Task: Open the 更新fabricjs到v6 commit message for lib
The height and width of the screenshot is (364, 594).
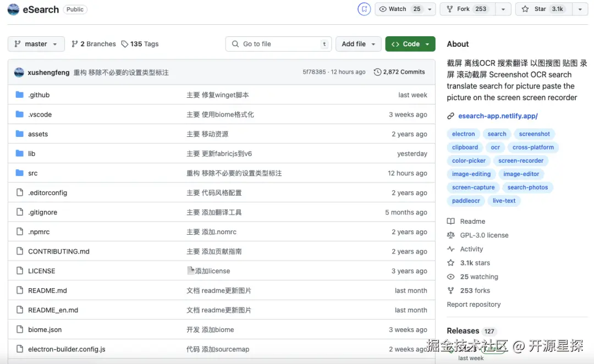Action: pyautogui.click(x=219, y=153)
